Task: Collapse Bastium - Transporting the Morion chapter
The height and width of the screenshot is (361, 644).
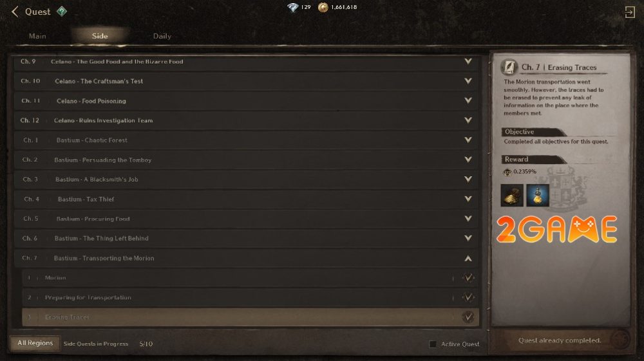Action: coord(468,258)
